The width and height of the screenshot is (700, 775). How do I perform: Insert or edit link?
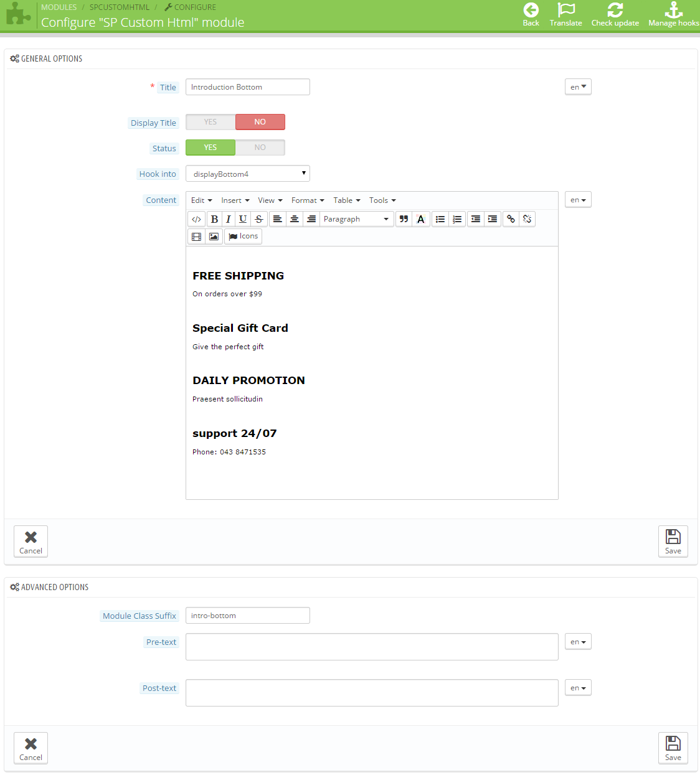(x=511, y=219)
